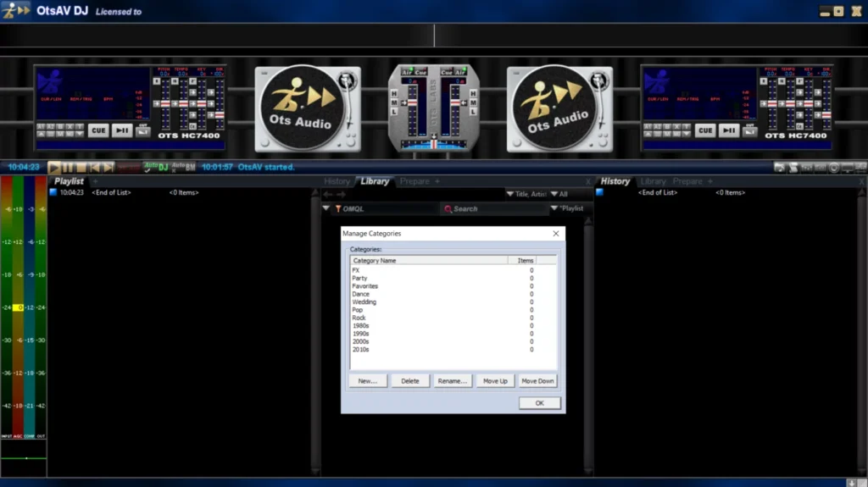The height and width of the screenshot is (487, 868).
Task: Click the OMQL filter funnel icon
Action: 338,208
